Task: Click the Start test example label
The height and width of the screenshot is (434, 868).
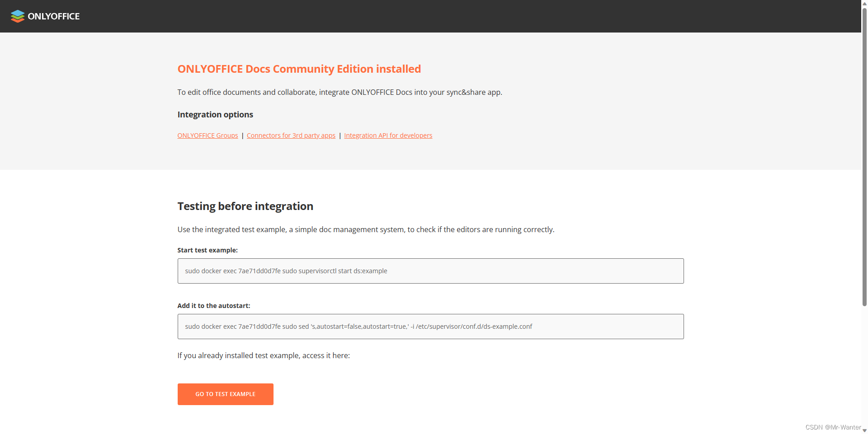Action: [208, 250]
